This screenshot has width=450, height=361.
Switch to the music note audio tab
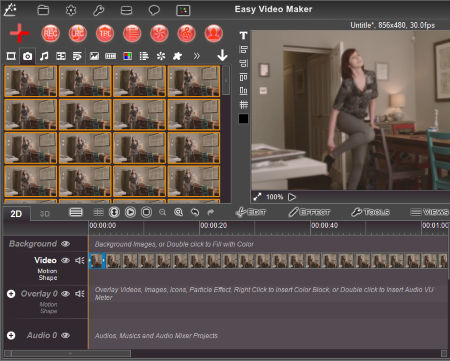pos(44,56)
